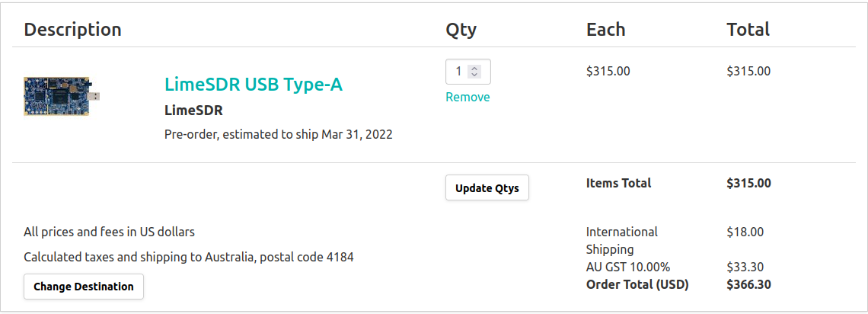Click the Items Total label

click(618, 183)
